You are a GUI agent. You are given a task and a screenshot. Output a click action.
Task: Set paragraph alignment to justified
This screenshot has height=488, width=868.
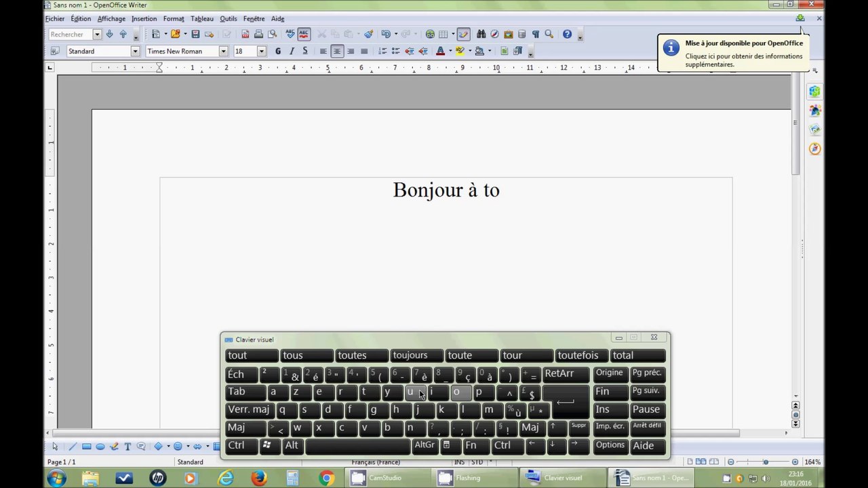[x=364, y=51]
